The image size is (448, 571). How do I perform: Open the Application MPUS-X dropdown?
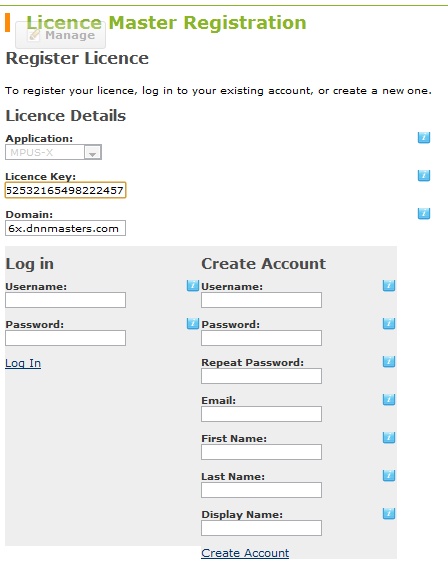tap(53, 152)
